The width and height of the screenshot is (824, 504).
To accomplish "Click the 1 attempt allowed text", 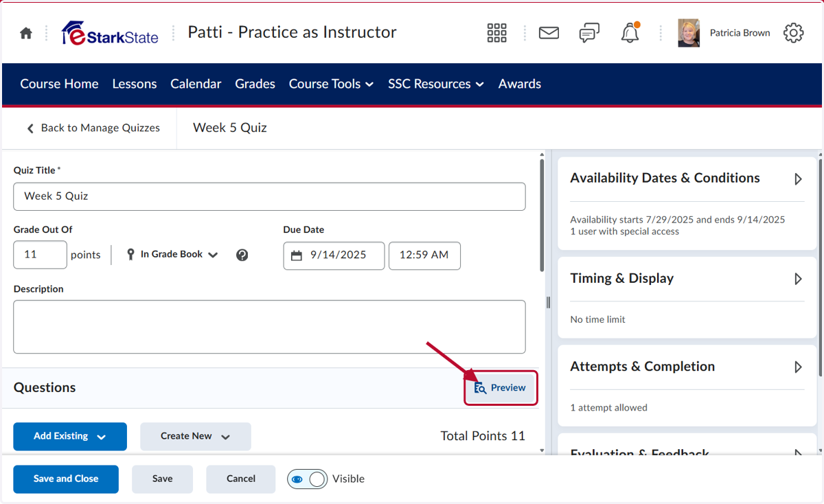I will pos(608,407).
